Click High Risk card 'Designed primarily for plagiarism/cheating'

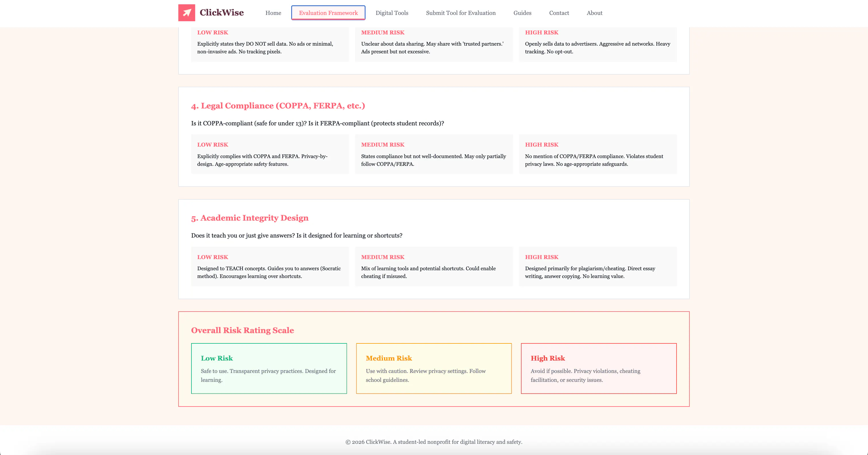pos(598,267)
